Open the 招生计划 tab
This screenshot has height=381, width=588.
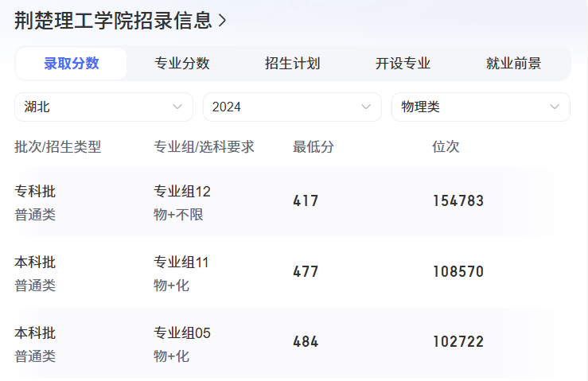coord(292,64)
